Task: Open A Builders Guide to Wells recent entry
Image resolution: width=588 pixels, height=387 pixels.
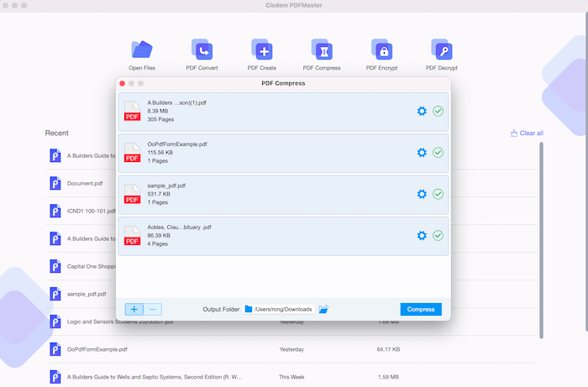Action: (155, 377)
